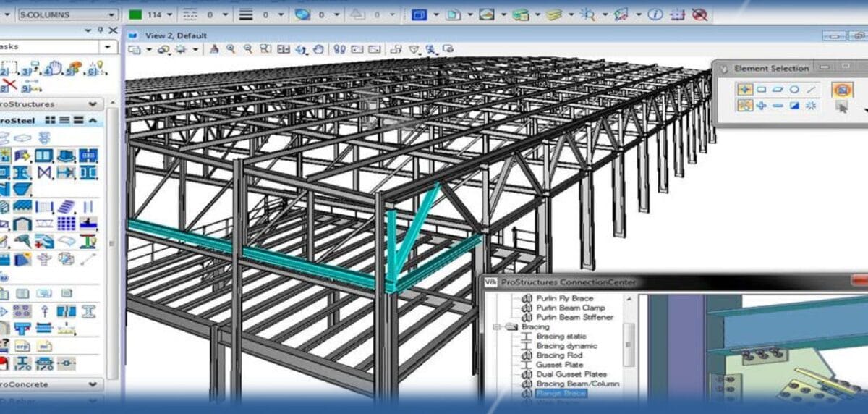Image resolution: width=868 pixels, height=414 pixels.
Task: Choose Add mode plus icon in Element Selection
Action: (x=762, y=106)
